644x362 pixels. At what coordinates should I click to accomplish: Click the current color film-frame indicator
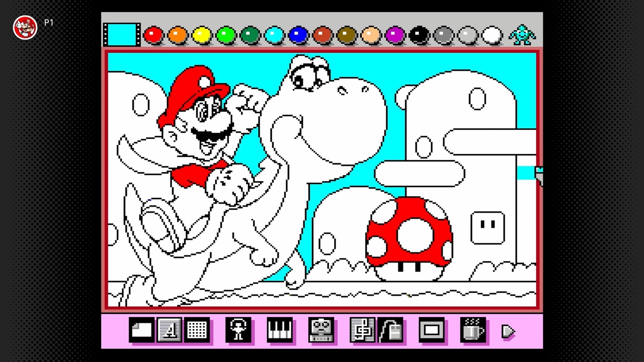click(122, 35)
